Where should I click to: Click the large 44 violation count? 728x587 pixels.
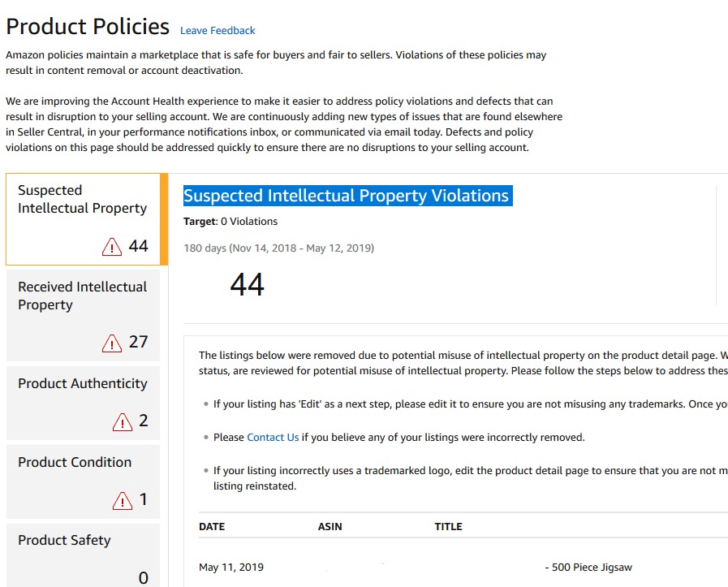[248, 284]
